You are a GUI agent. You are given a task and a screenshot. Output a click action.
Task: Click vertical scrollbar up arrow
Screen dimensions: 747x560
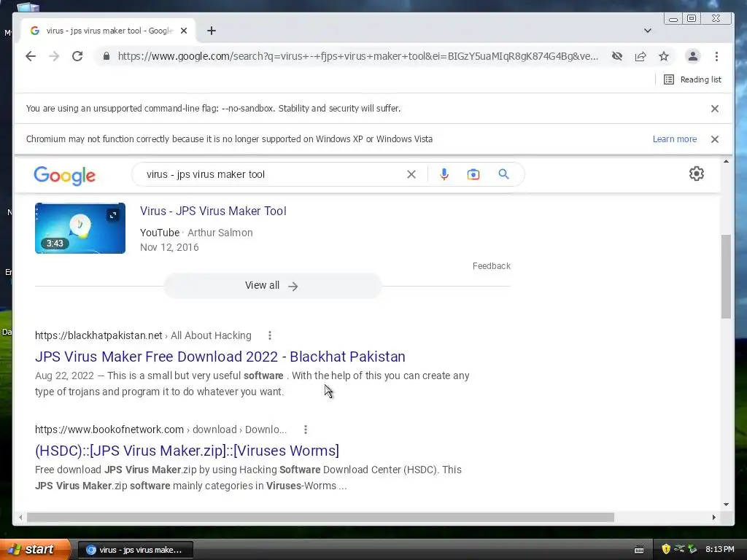pyautogui.click(x=726, y=162)
